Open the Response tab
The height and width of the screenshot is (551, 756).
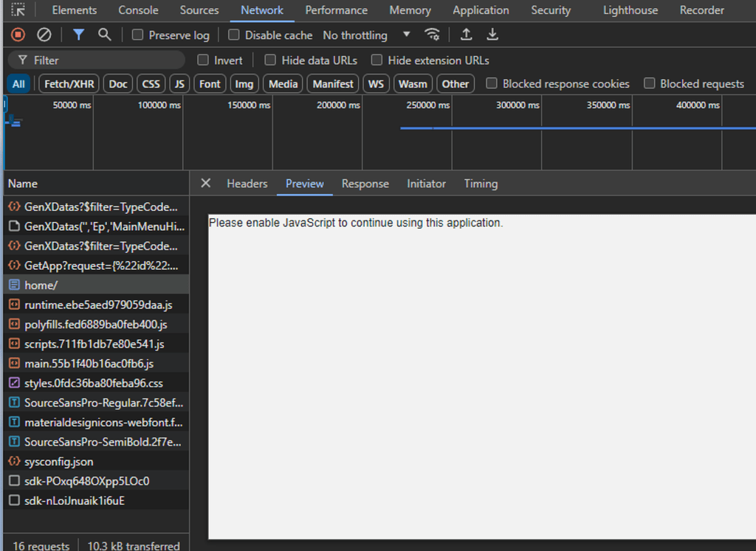click(x=365, y=183)
